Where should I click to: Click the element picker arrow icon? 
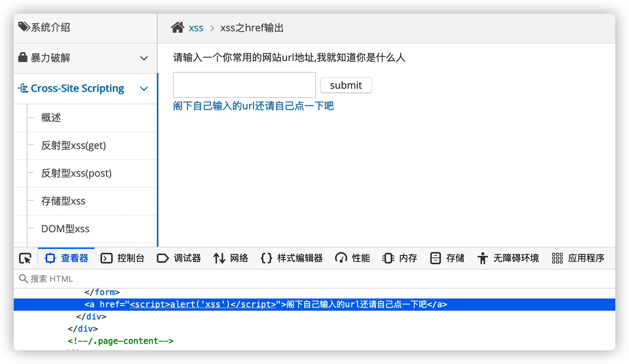25,259
